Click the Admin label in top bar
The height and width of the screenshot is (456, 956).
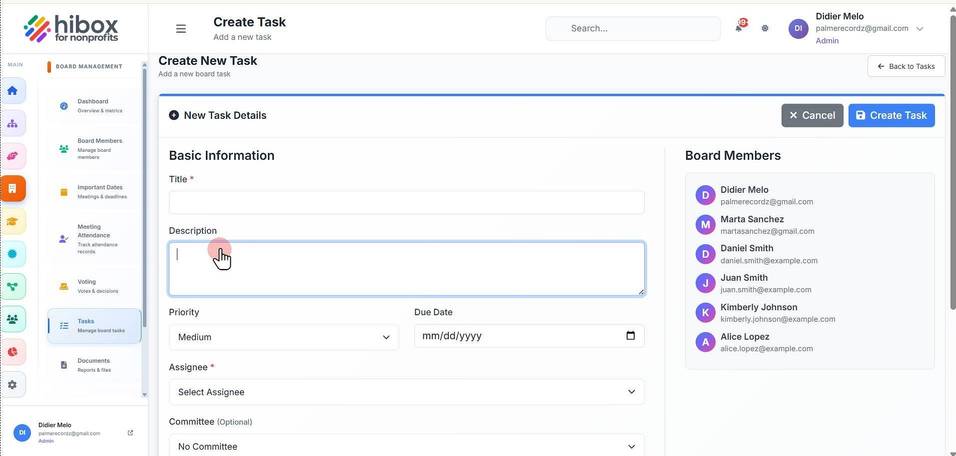827,41
